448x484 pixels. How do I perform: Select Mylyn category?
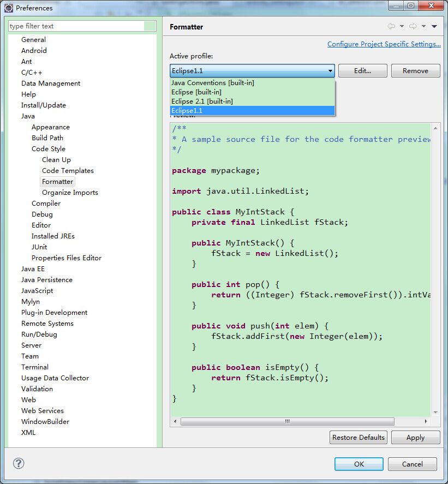click(30, 302)
